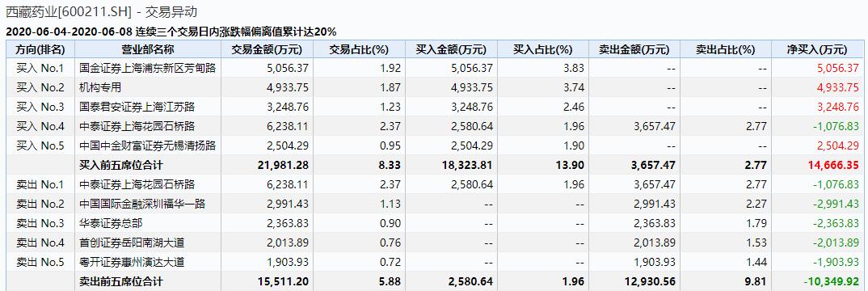Click the 卖出占比(%) column header
Viewport: 868px width, 291px height.
click(726, 49)
